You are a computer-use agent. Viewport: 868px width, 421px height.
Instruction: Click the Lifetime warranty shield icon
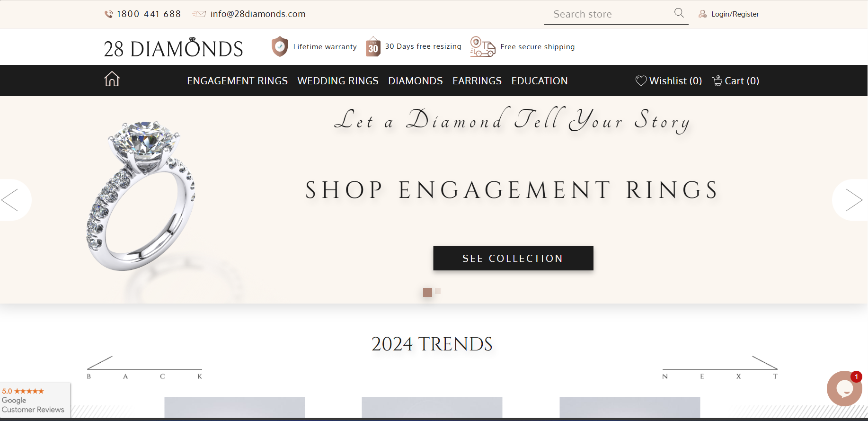(x=280, y=46)
